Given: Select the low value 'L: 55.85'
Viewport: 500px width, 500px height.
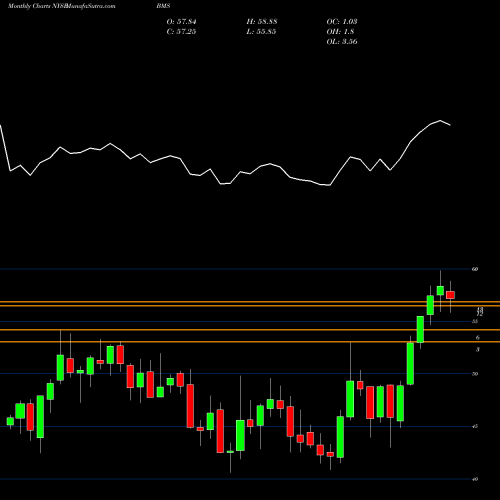Looking at the screenshot, I should coord(261,32).
